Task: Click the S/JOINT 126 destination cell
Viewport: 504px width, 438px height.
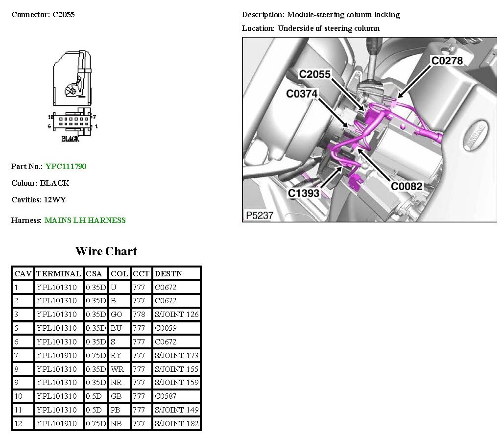Action: [176, 315]
